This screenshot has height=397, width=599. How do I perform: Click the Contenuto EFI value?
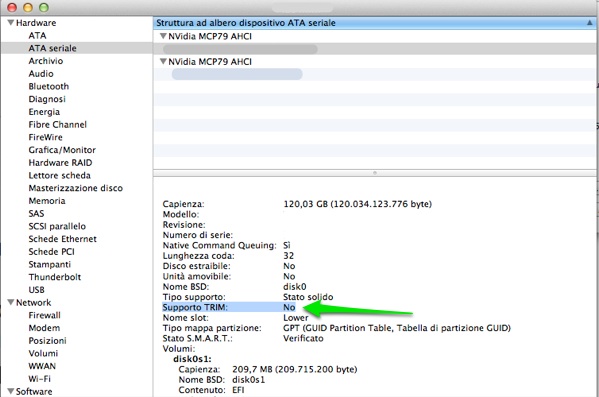click(x=238, y=390)
